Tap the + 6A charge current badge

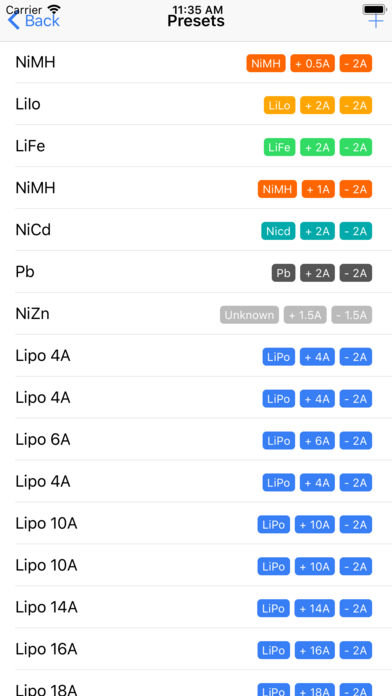[x=317, y=441]
